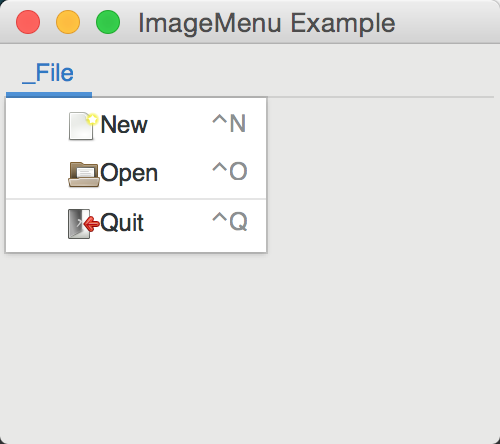Click the separator line above Quit
Image resolution: width=500 pixels, height=444 pixels.
point(136,199)
